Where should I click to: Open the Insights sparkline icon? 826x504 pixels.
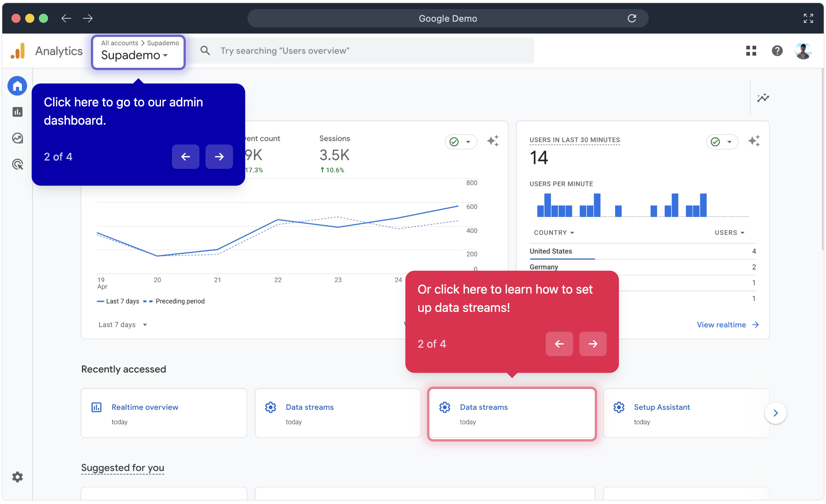pos(763,98)
